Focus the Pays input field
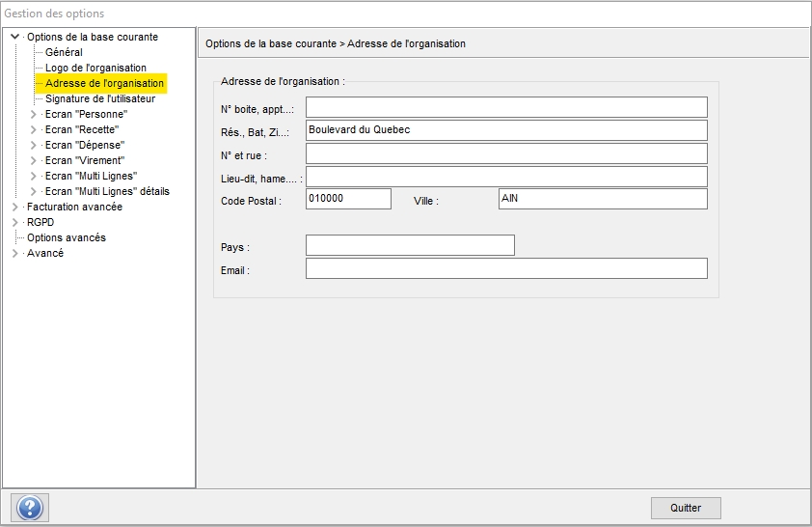This screenshot has width=812, height=527. (410, 245)
